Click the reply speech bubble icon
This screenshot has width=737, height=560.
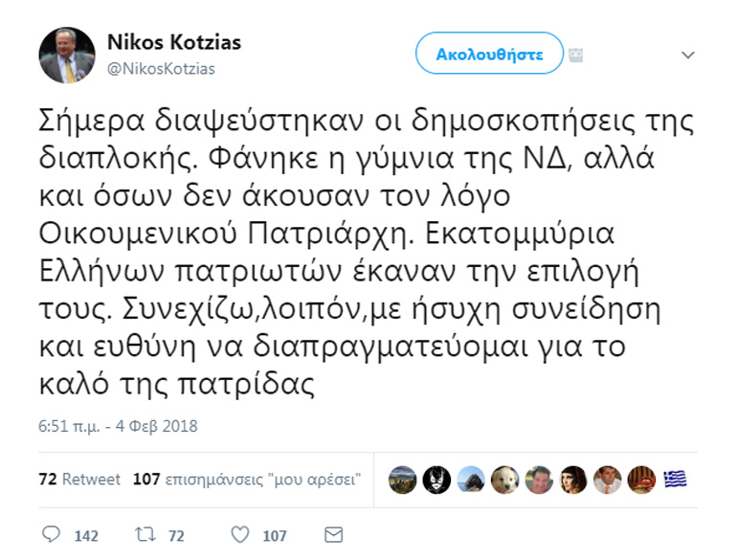(52, 534)
